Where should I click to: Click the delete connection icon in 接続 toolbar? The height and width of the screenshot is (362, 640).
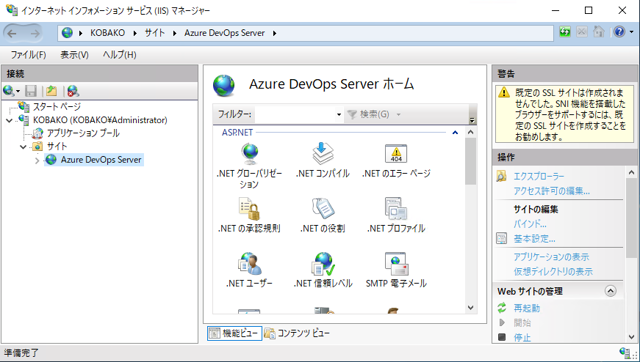(73, 91)
